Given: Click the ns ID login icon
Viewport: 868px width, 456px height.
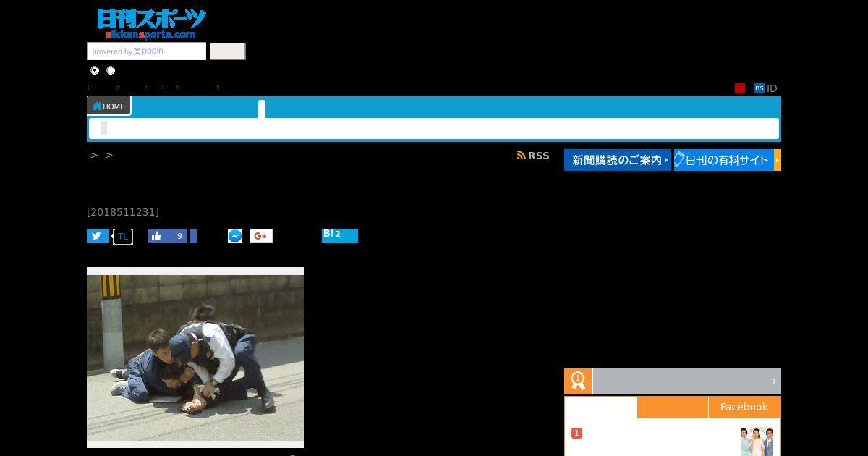Looking at the screenshot, I should (759, 88).
